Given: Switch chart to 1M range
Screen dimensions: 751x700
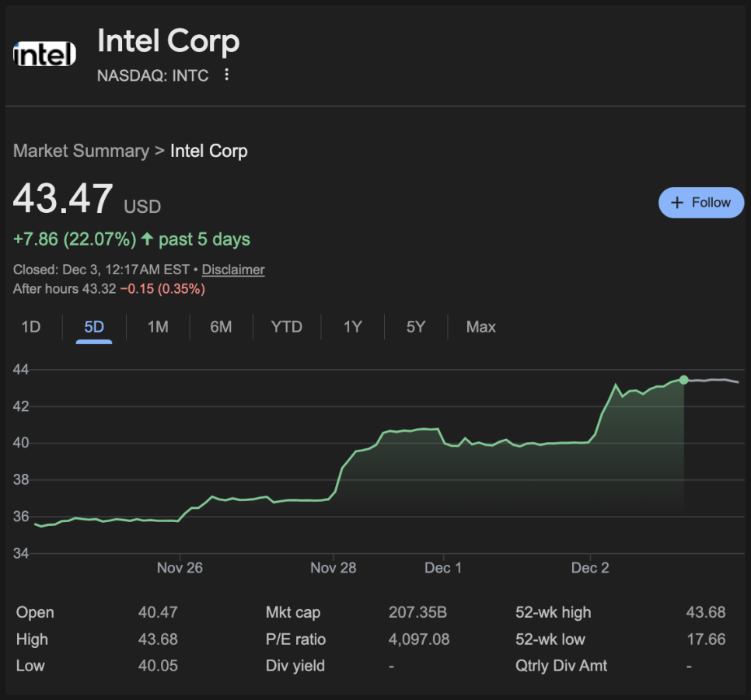Looking at the screenshot, I should click(158, 327).
